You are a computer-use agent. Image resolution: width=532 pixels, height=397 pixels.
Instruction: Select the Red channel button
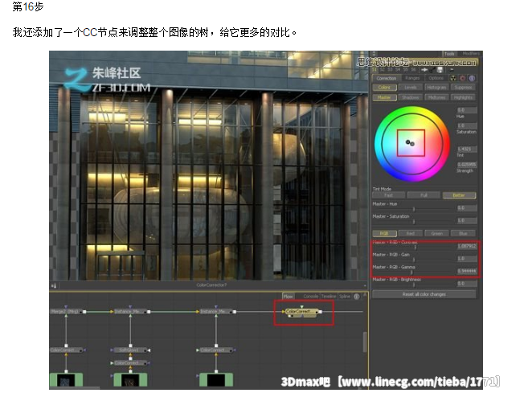click(x=412, y=234)
